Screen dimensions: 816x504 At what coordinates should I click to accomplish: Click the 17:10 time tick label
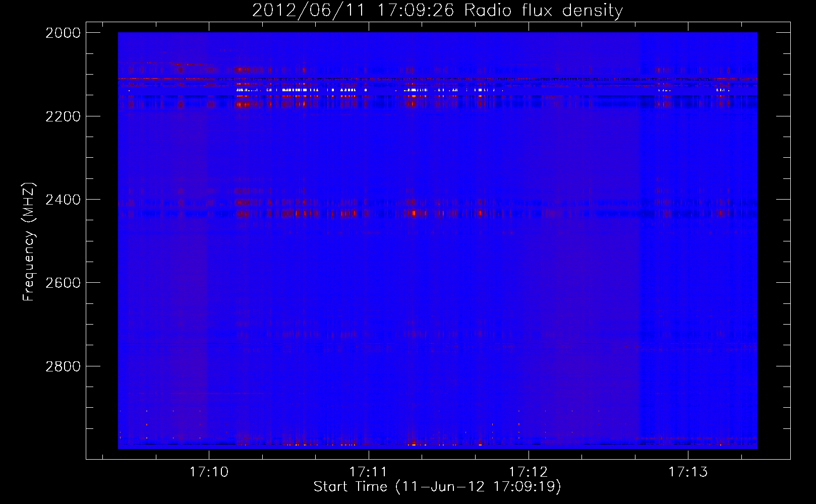pyautogui.click(x=209, y=472)
